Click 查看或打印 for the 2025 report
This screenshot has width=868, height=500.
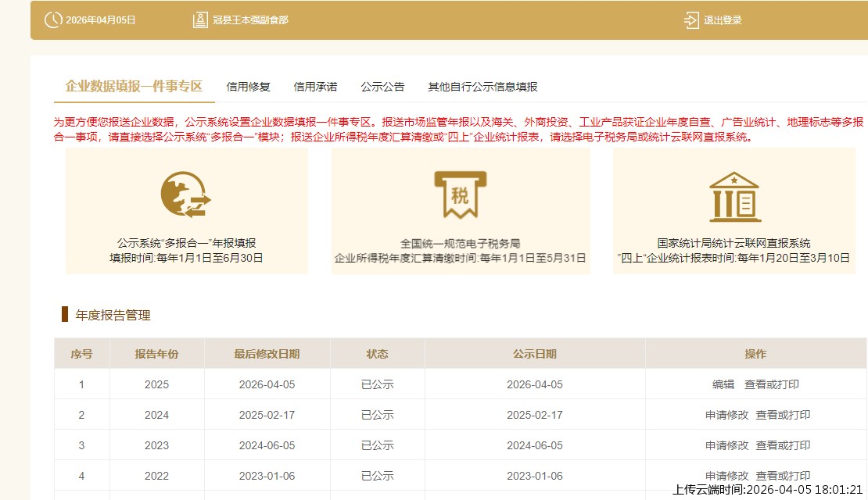point(772,384)
